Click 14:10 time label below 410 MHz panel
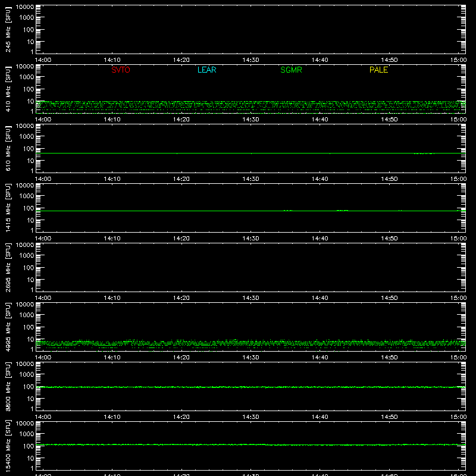 click(x=112, y=120)
